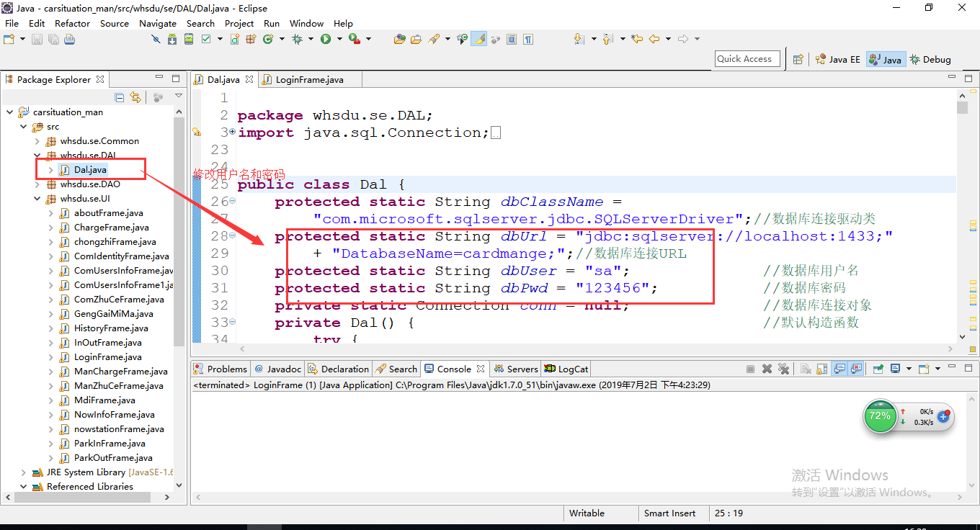Click the Run Last Tool icon
The width and height of the screenshot is (980, 530).
(355, 39)
